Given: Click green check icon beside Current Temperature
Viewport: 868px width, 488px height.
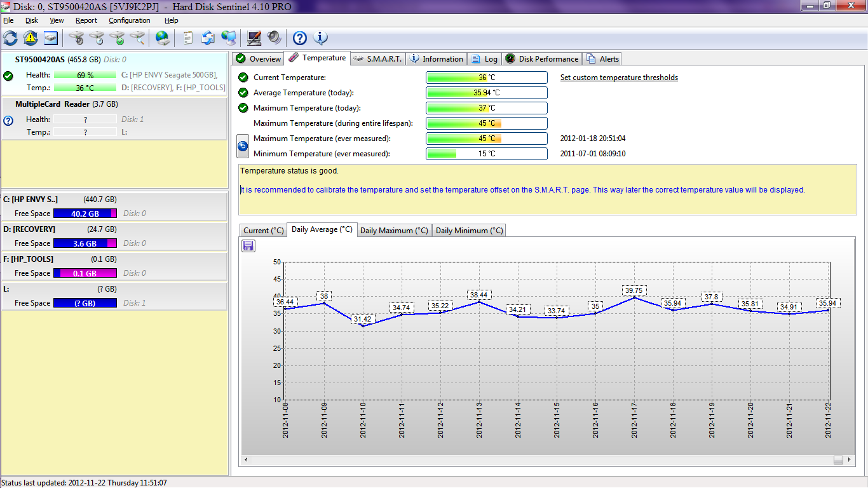Looking at the screenshot, I should tap(243, 78).
